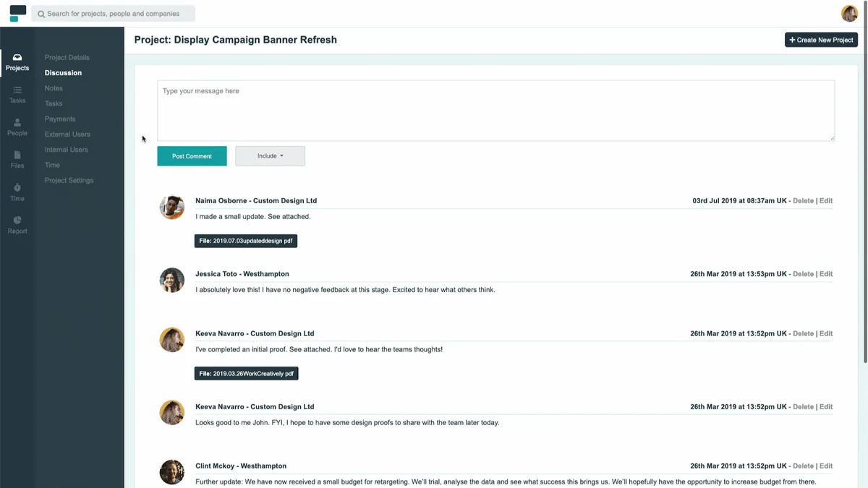Expand the Include dropdown
Screen dimensions: 868x488
pyautogui.click(x=270, y=156)
